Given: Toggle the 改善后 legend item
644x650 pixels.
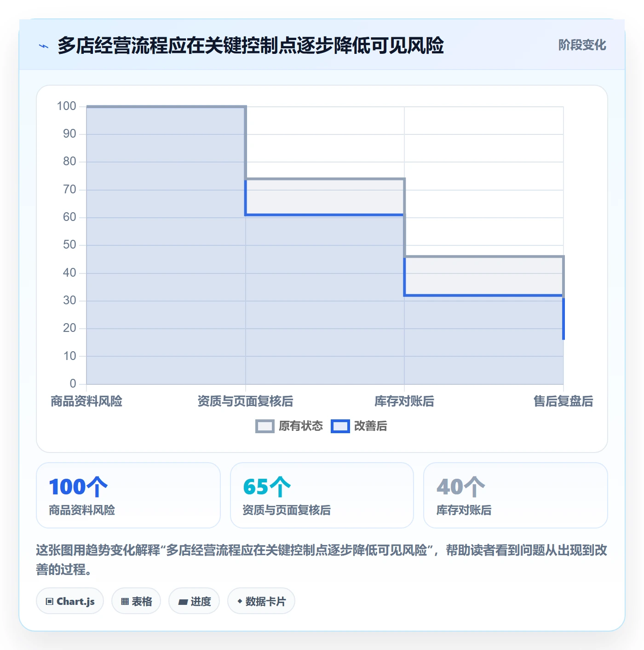Looking at the screenshot, I should point(359,426).
